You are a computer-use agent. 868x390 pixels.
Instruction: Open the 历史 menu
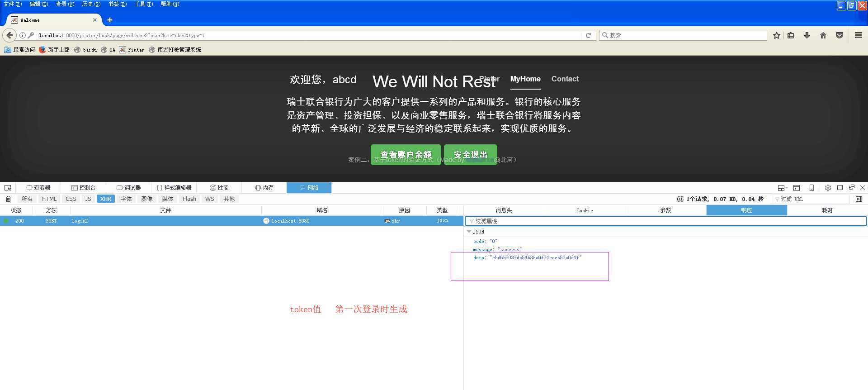click(x=91, y=4)
